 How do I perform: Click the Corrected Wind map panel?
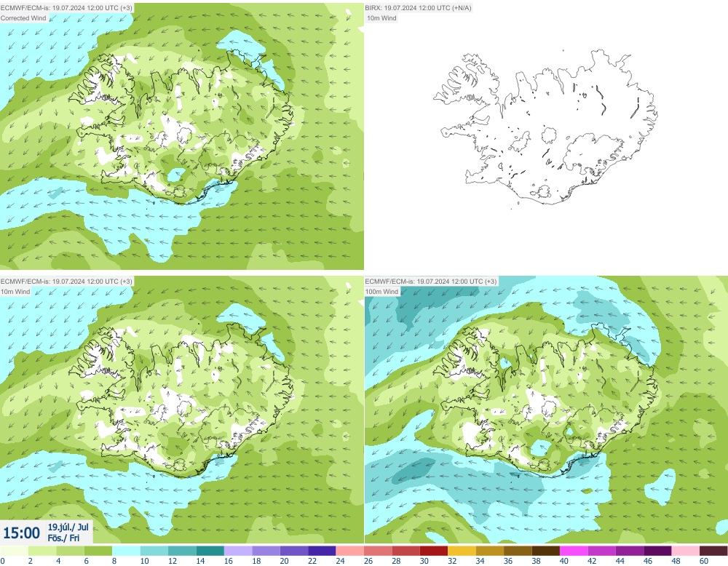click(x=182, y=136)
